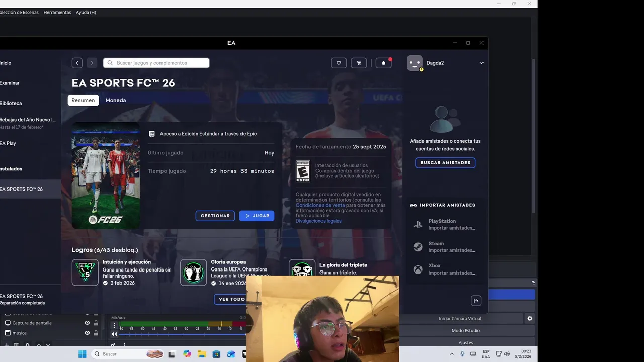Toggle visibility of Captura de pantalla source
Screen dimensions: 644x362
pos(87,323)
